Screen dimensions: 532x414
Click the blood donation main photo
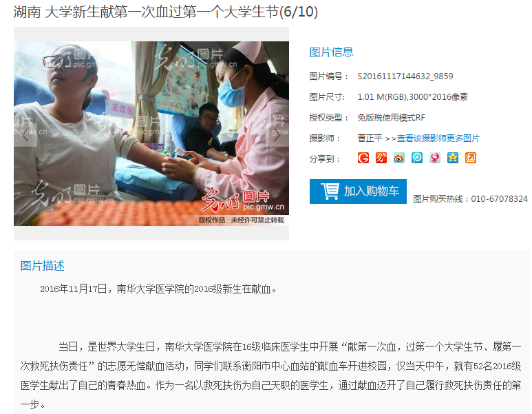point(151,134)
